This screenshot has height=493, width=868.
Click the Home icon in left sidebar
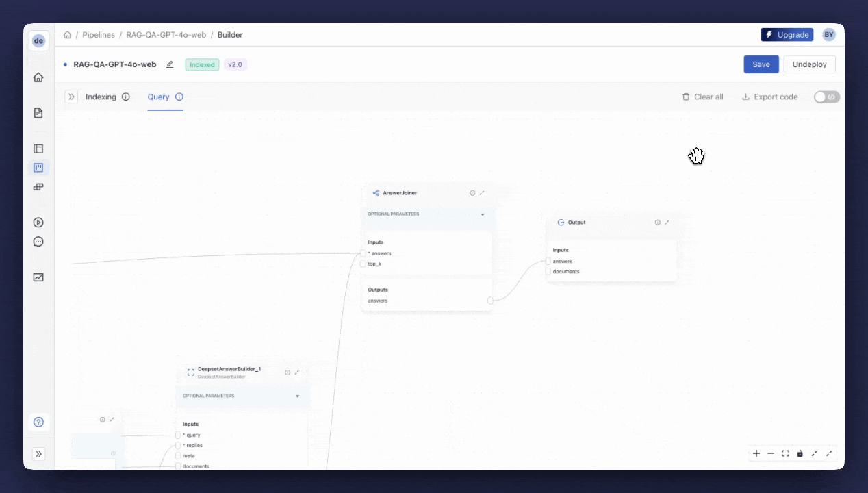point(38,77)
